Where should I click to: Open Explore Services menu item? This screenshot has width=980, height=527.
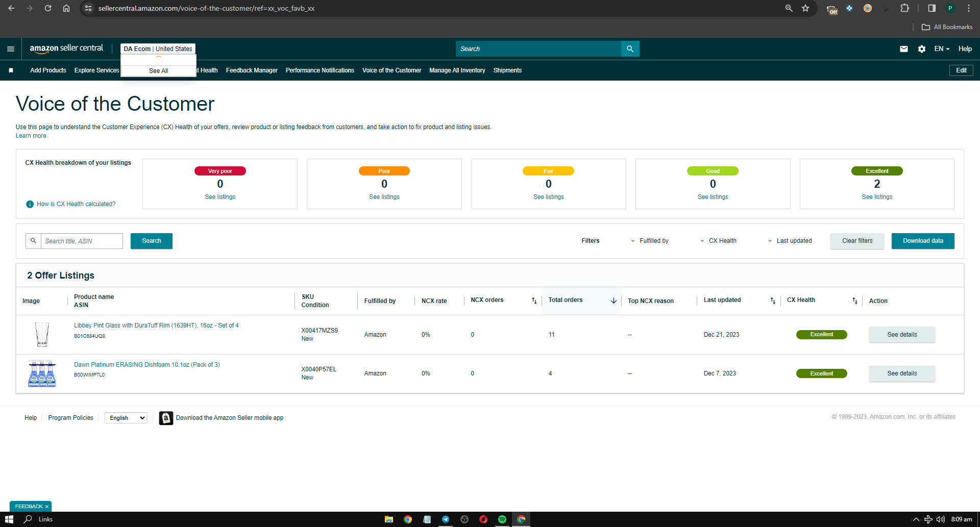96,70
